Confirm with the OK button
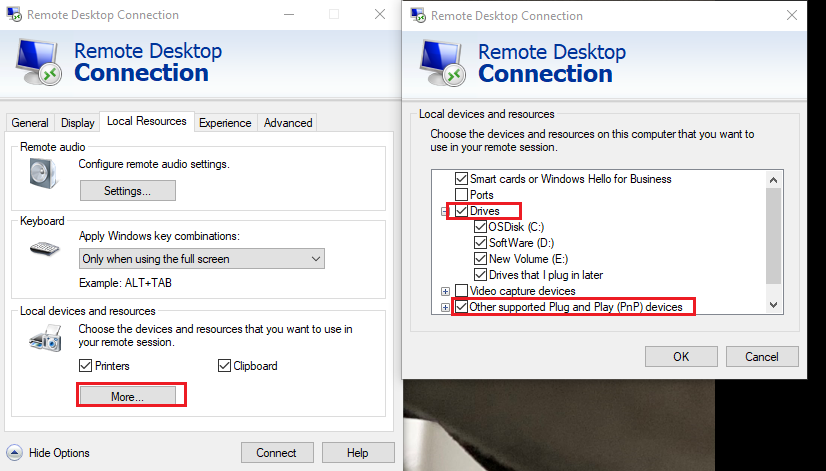Screen dimensions: 826x471 tap(681, 357)
